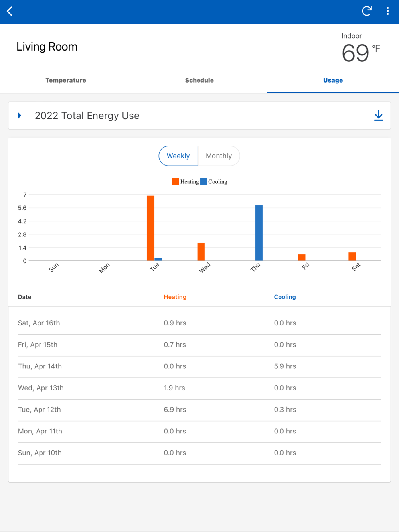The height and width of the screenshot is (532, 399).
Task: Select the Usage tab
Action: click(333, 80)
